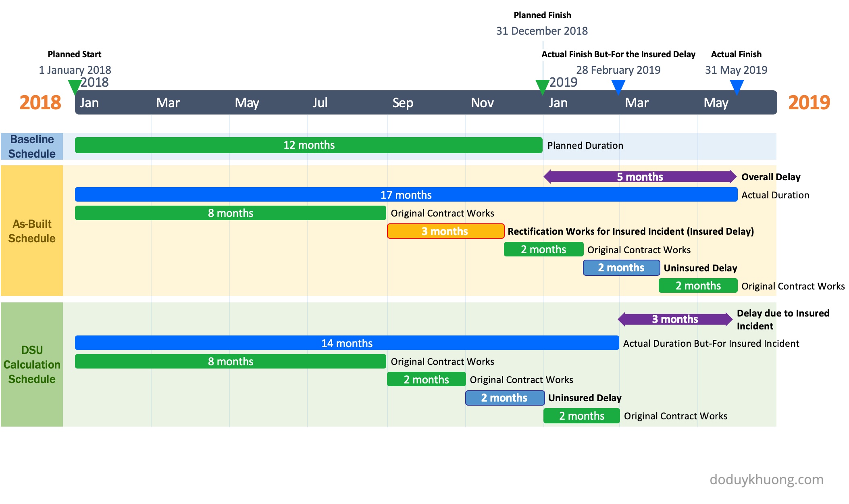Viewport: 849px width, 504px height.
Task: Open the doduykhuong.com watermark link
Action: click(766, 479)
